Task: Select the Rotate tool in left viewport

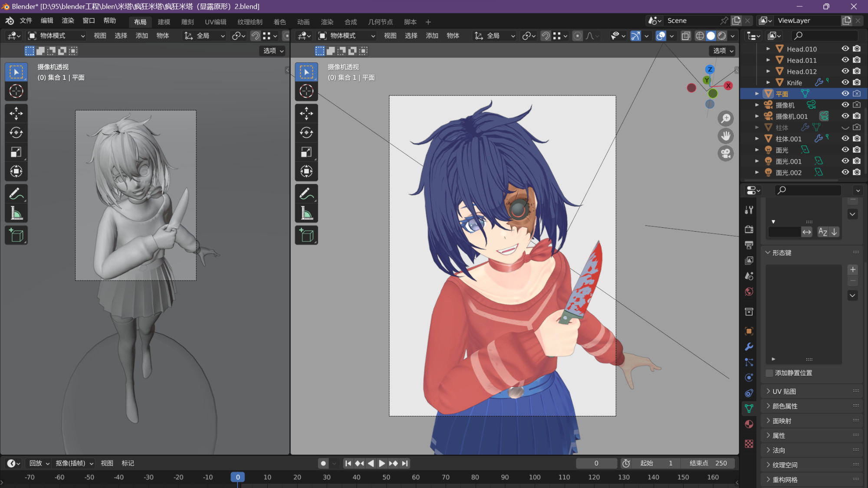Action: [x=16, y=133]
